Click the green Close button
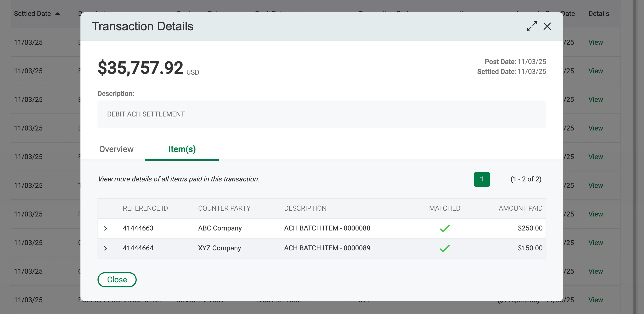 tap(117, 280)
